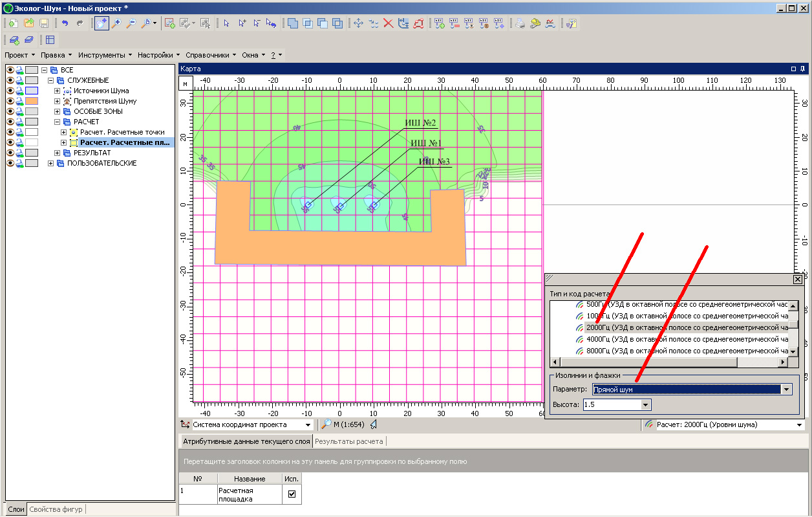Click the undo arrow in toolbar
This screenshot has width=812, height=517.
tap(65, 23)
